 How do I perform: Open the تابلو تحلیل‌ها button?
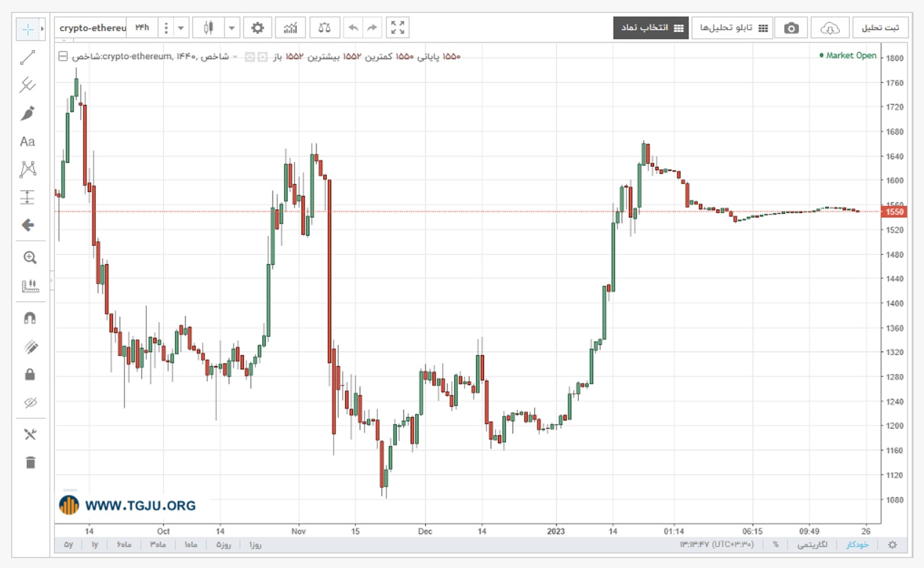coord(732,28)
